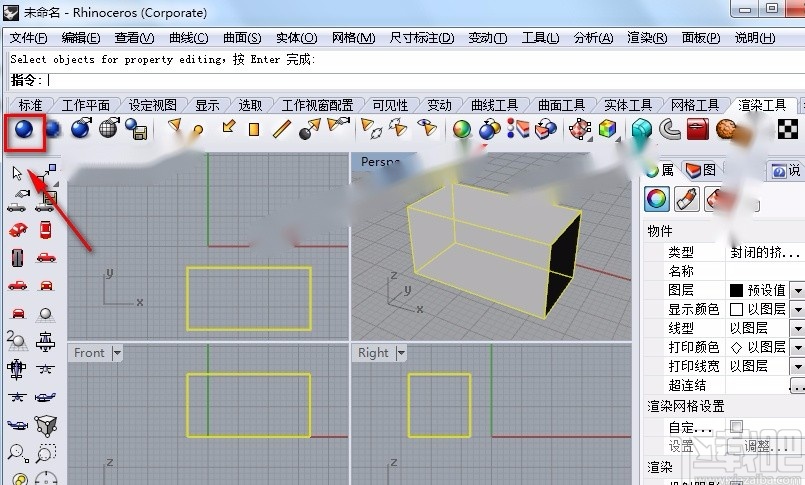805x485 pixels.
Task: Click the orange spotlight cone icon
Action: [175, 125]
